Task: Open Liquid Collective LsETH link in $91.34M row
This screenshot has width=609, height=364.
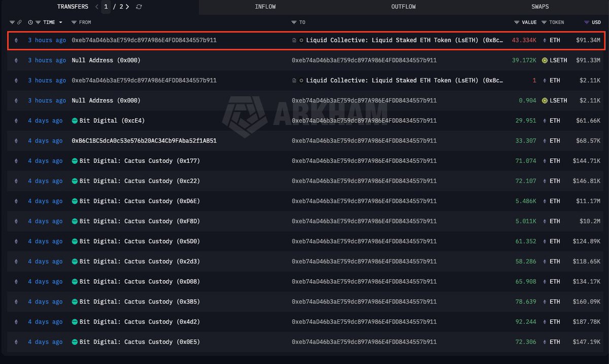Action: click(405, 40)
